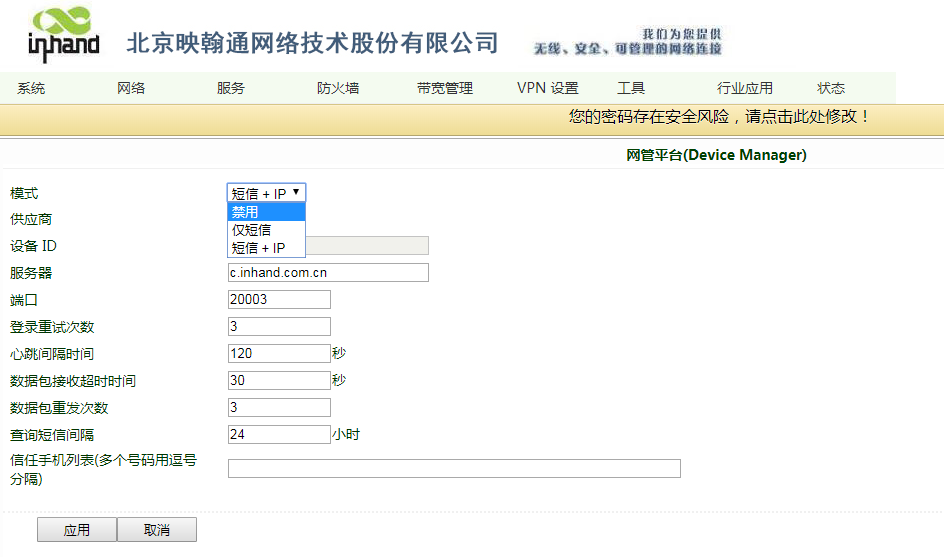Open the 防火墙 menu

click(338, 88)
